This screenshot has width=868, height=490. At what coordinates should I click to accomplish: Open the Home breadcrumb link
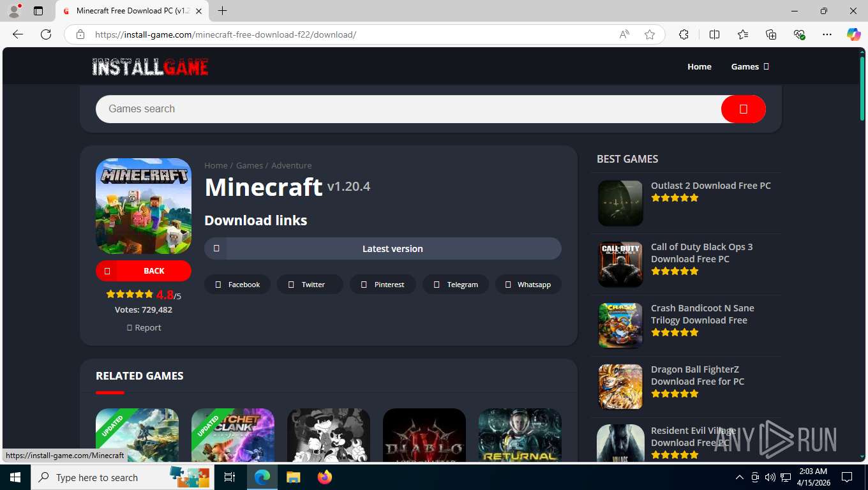(x=216, y=165)
